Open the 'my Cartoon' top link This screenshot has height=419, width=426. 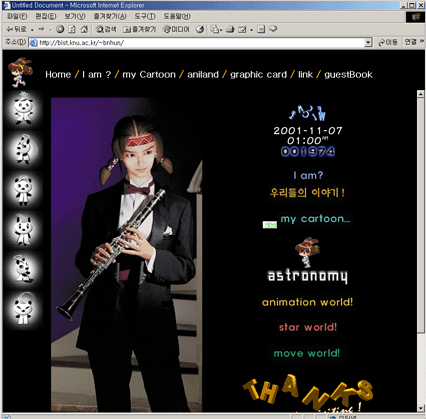pyautogui.click(x=149, y=74)
